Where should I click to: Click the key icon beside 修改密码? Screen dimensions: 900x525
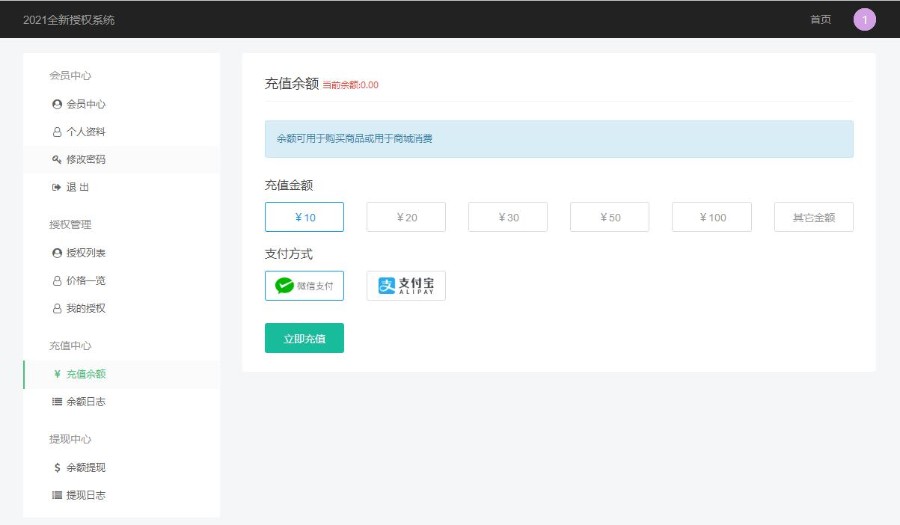pyautogui.click(x=57, y=160)
